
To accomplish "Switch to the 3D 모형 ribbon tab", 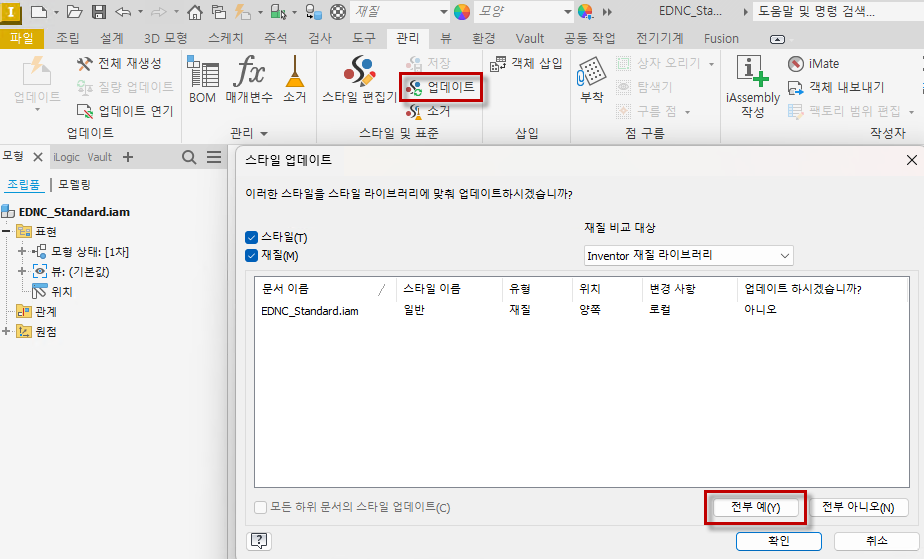I will tap(165, 38).
